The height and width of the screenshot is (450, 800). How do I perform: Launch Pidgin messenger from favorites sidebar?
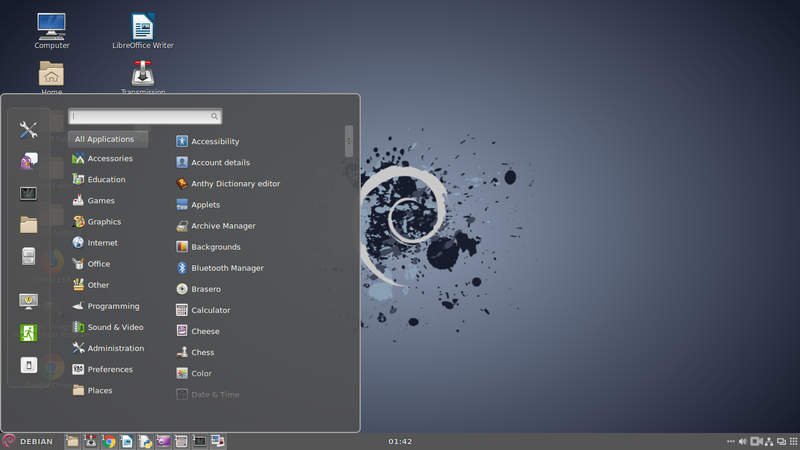(28, 162)
